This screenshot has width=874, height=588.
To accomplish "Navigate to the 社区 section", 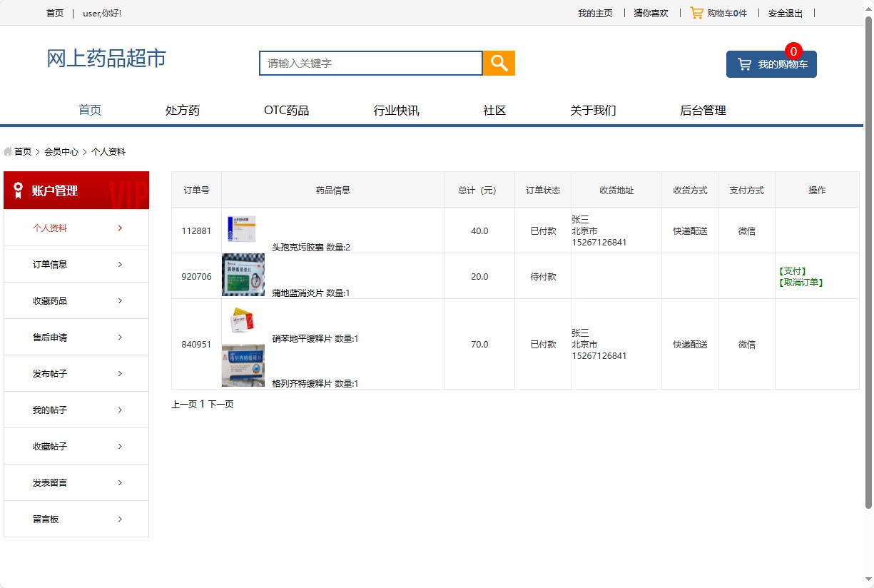I will (x=494, y=110).
